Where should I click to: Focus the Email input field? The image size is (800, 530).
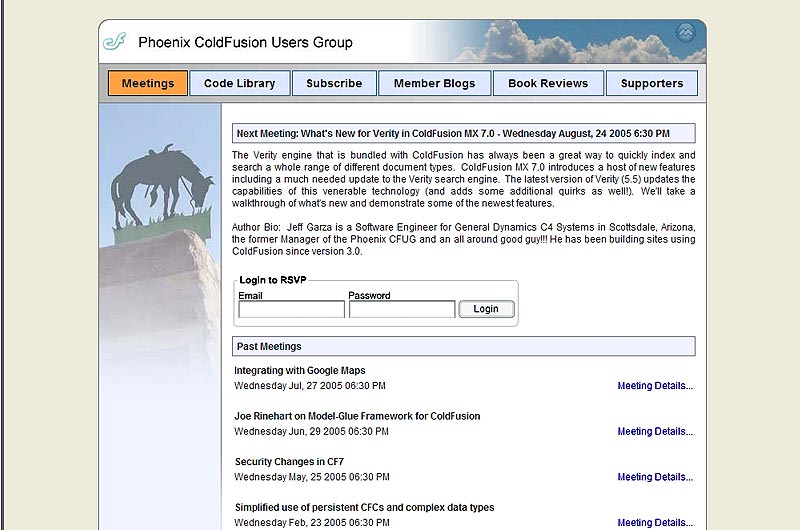point(291,309)
